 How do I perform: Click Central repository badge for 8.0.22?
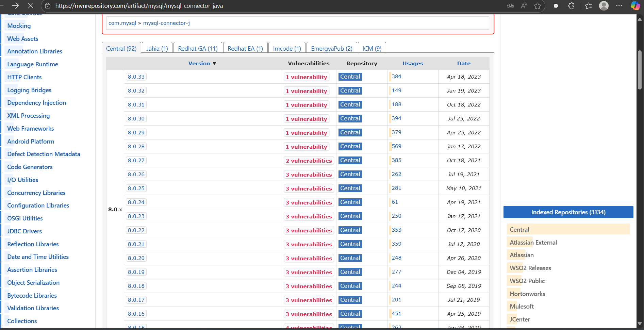point(350,230)
